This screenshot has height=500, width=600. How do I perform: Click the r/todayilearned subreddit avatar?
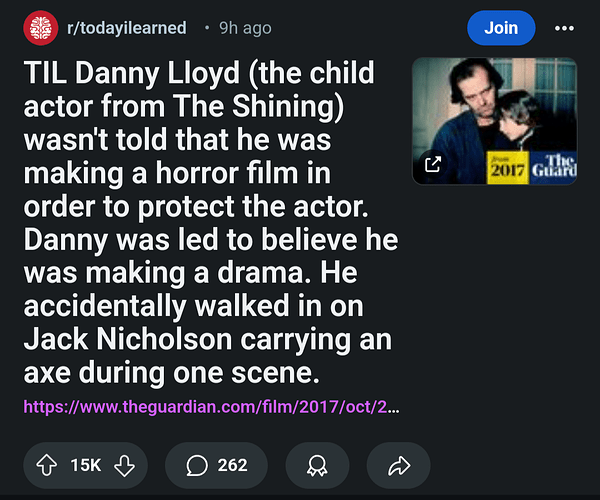pyautogui.click(x=40, y=28)
